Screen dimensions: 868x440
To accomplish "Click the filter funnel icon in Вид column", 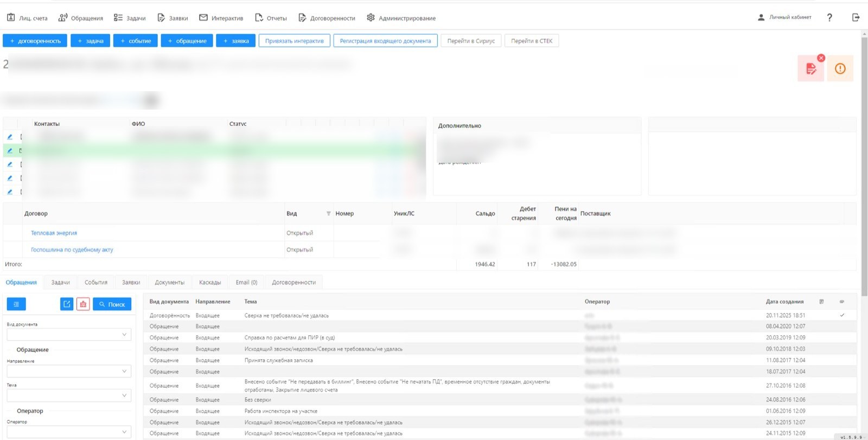I will click(x=328, y=213).
